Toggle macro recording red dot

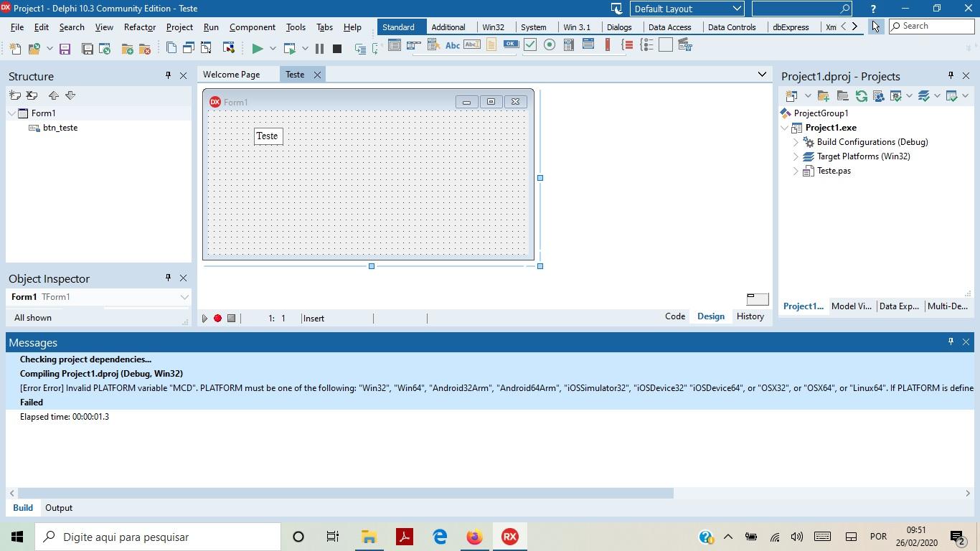217,319
